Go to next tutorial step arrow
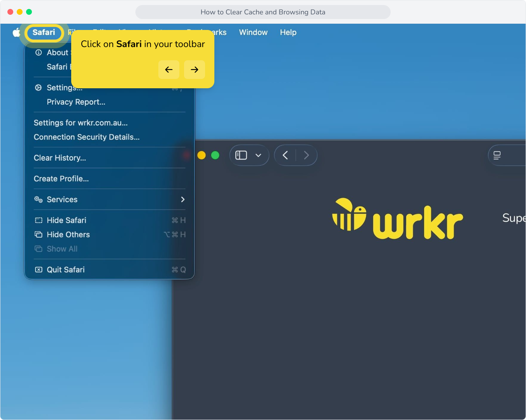This screenshot has height=420, width=526. (x=195, y=70)
